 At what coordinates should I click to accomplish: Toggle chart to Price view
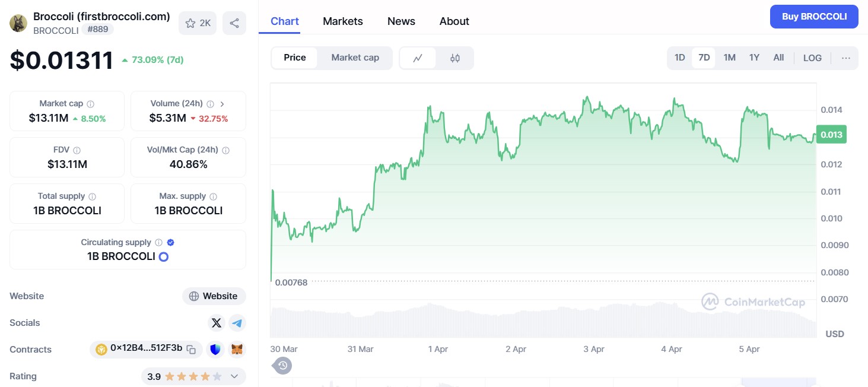click(295, 58)
